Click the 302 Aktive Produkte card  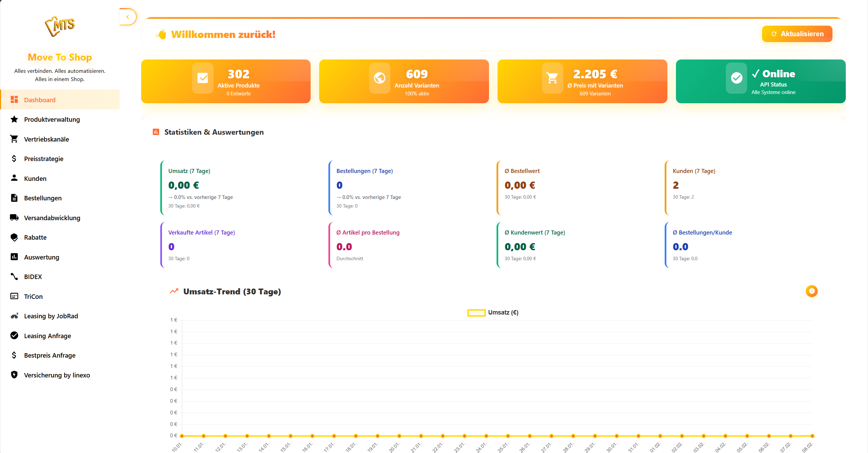(x=226, y=81)
